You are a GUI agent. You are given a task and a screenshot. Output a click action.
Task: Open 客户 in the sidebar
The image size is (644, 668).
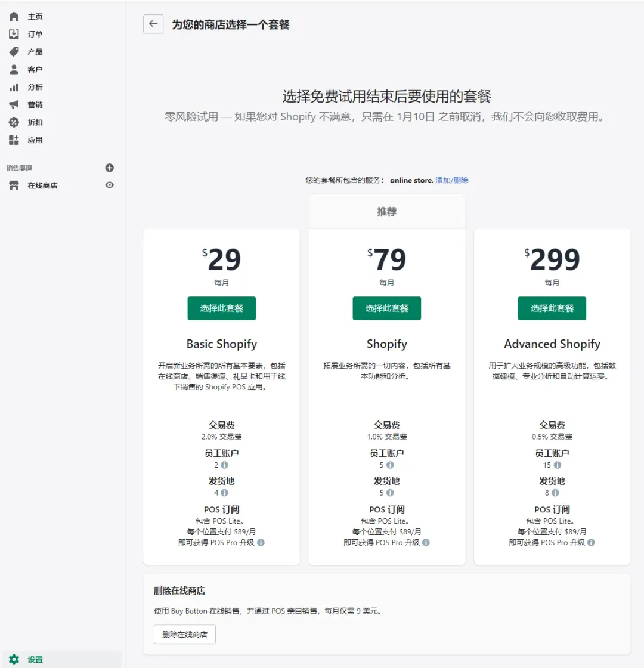pos(35,69)
